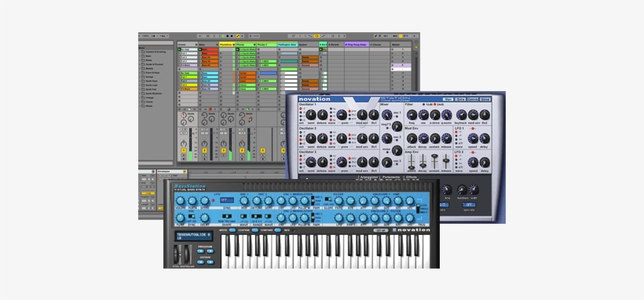Toggle Bass track activator button 2
644x300 pixels.
pyautogui.click(x=204, y=151)
